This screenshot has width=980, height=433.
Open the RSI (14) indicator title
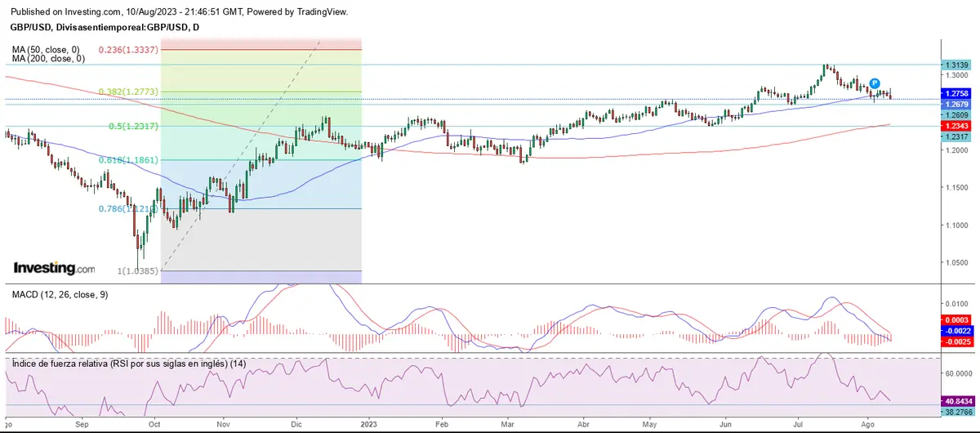[x=127, y=363]
